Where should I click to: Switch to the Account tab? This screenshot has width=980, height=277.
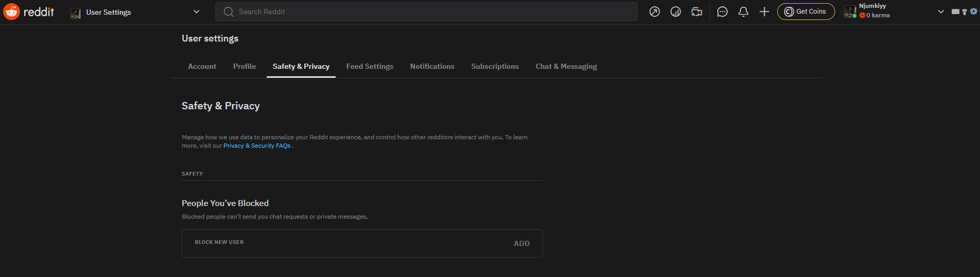pos(202,66)
